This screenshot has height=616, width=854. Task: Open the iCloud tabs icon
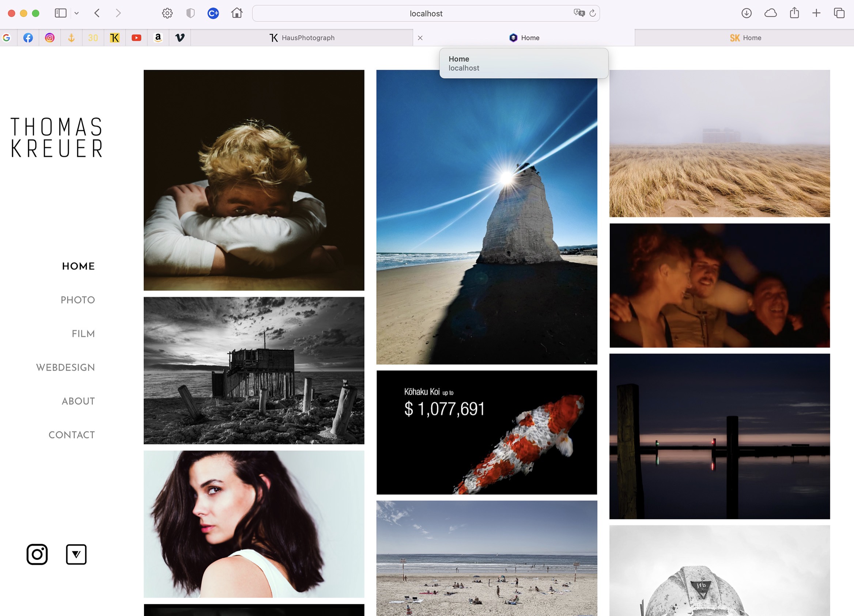(x=770, y=13)
